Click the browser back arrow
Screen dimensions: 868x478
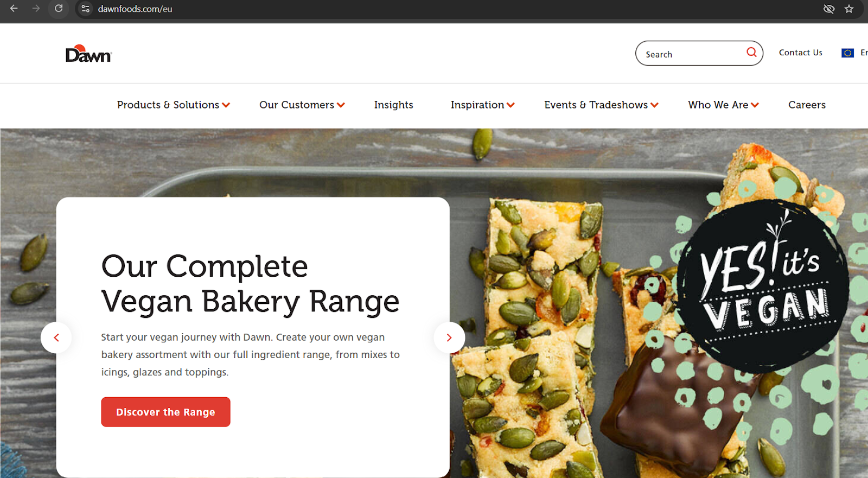(x=14, y=9)
